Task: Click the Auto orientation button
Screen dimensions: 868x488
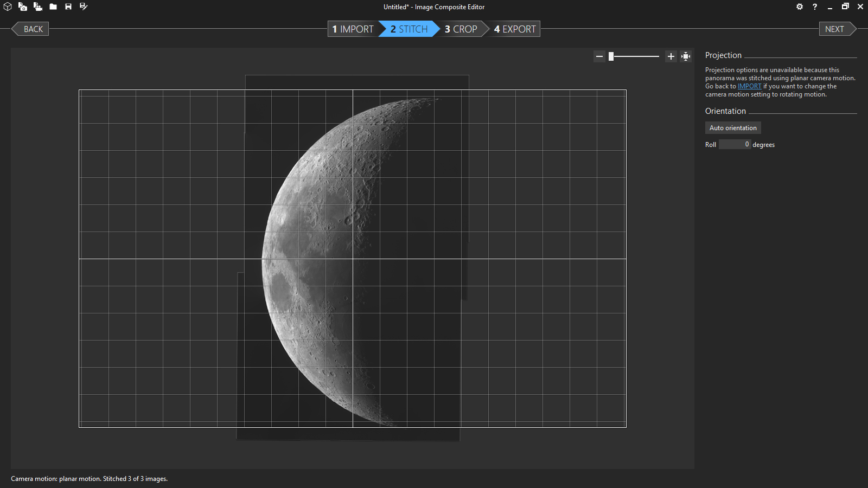Action: pyautogui.click(x=733, y=128)
